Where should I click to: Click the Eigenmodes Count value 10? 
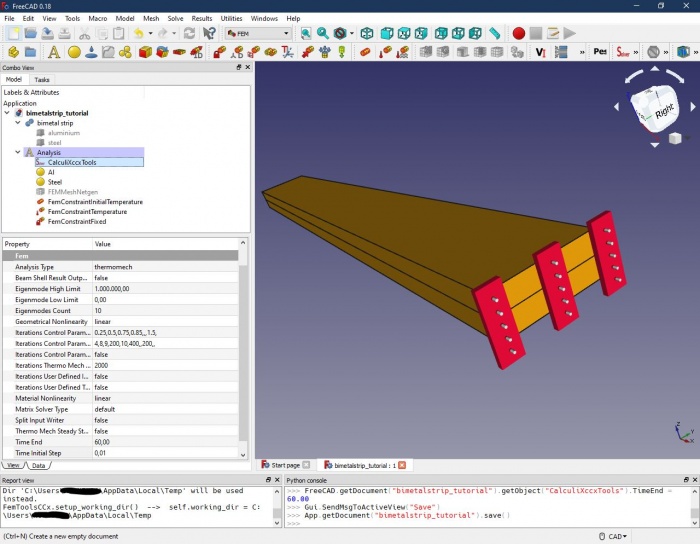pyautogui.click(x=165, y=311)
